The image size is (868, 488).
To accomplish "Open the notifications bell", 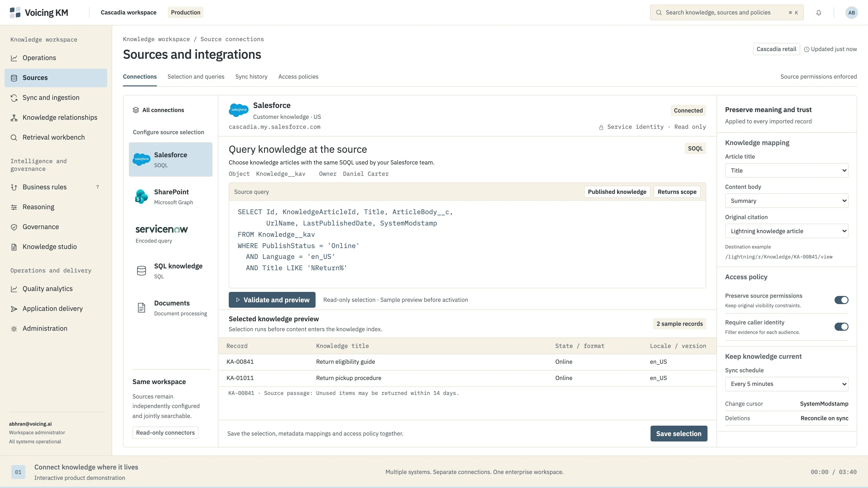I will pos(818,13).
